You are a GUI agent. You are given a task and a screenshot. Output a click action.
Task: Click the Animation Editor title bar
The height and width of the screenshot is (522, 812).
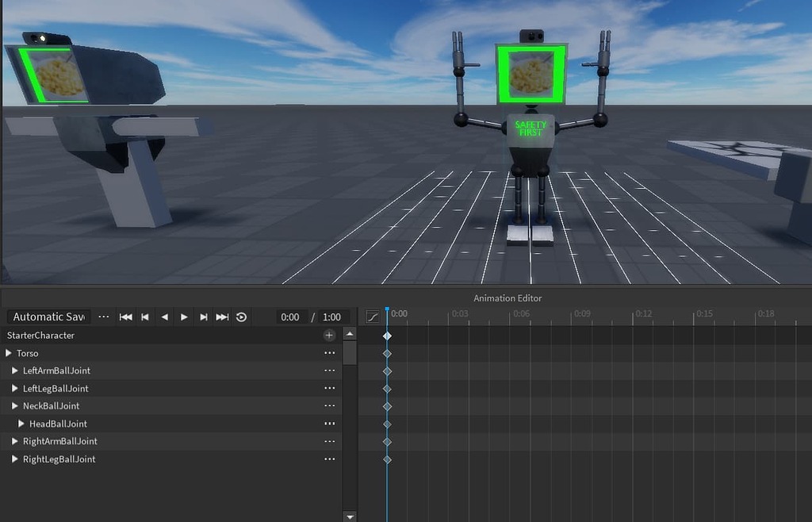[x=507, y=298]
